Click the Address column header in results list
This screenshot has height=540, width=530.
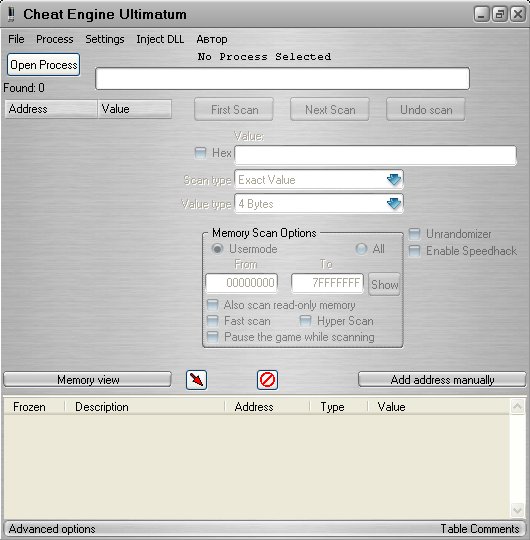click(x=51, y=109)
